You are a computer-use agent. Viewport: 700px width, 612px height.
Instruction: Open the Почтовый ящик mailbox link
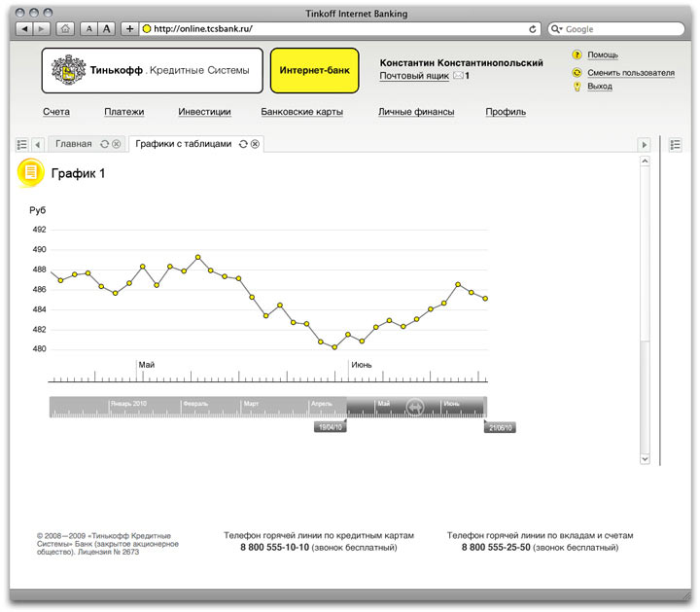tap(414, 75)
